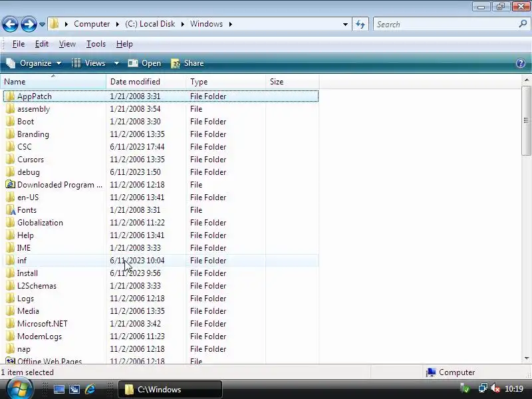The height and width of the screenshot is (399, 532).
Task: Select the Logs folder name
Action: click(x=25, y=299)
